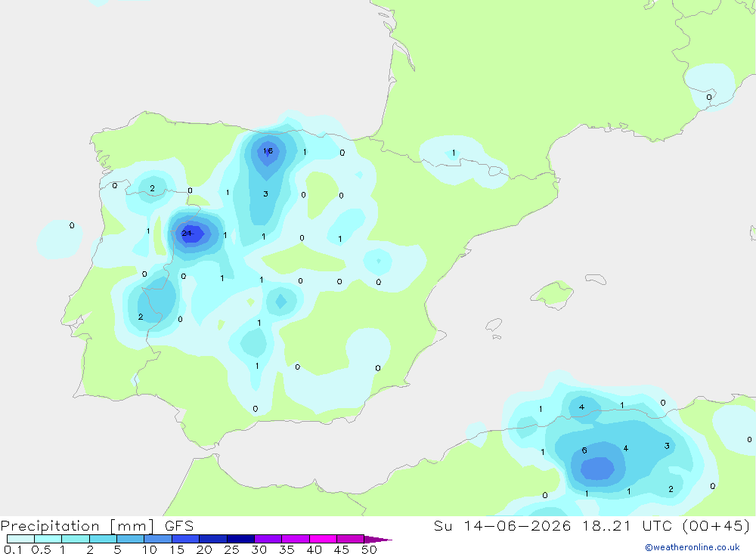Image resolution: width=756 pixels, height=554 pixels.
Task: Click the lightest legend swatch between 0.1 and 0.5
Action: point(20,539)
